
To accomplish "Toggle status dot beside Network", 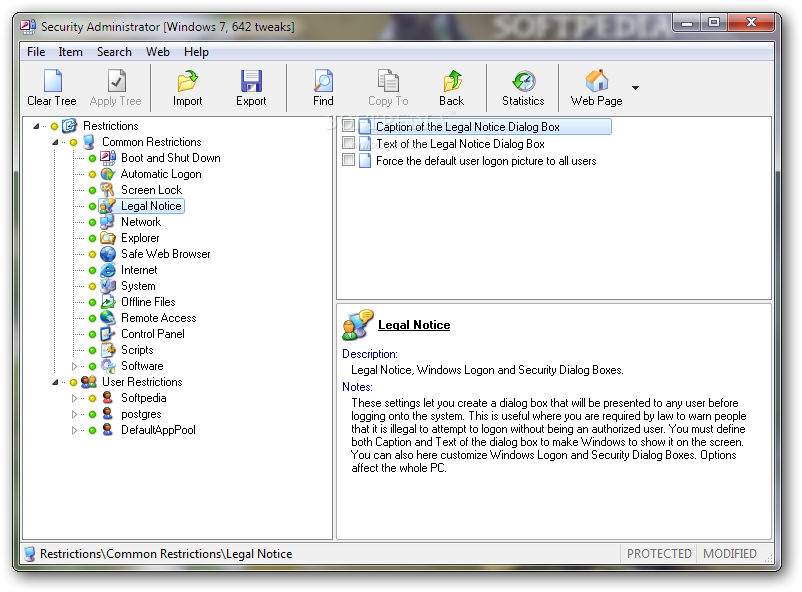I will 93,223.
